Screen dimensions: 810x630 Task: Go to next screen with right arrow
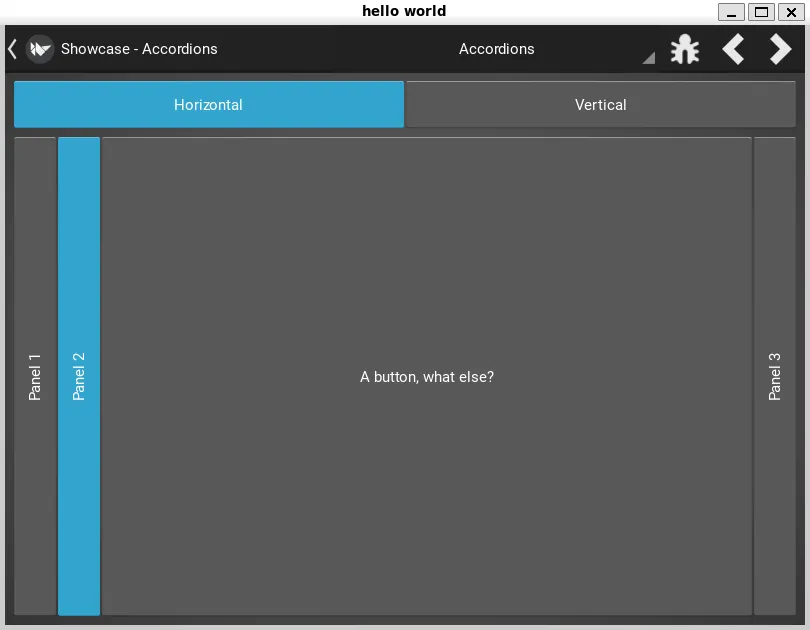click(x=780, y=49)
